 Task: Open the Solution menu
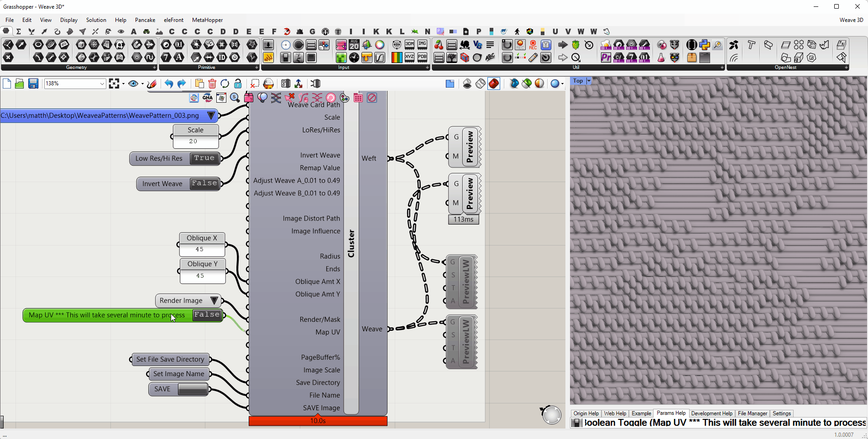[x=96, y=20]
